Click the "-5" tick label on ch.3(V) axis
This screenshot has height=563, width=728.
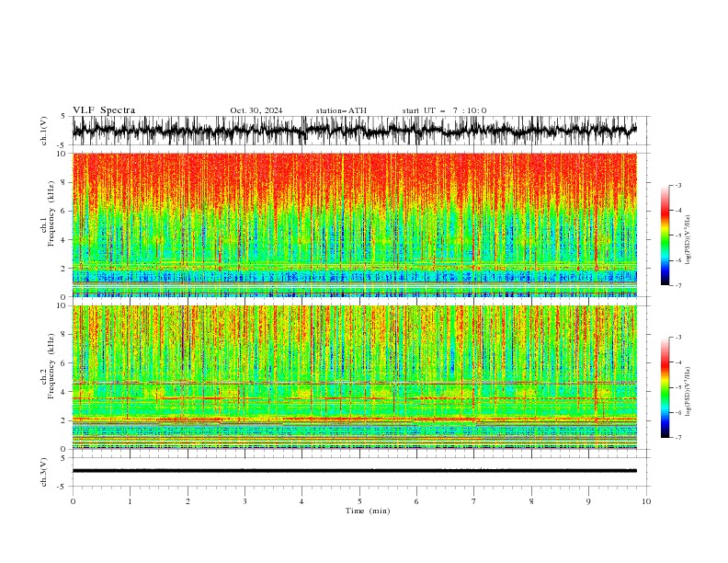pos(62,487)
